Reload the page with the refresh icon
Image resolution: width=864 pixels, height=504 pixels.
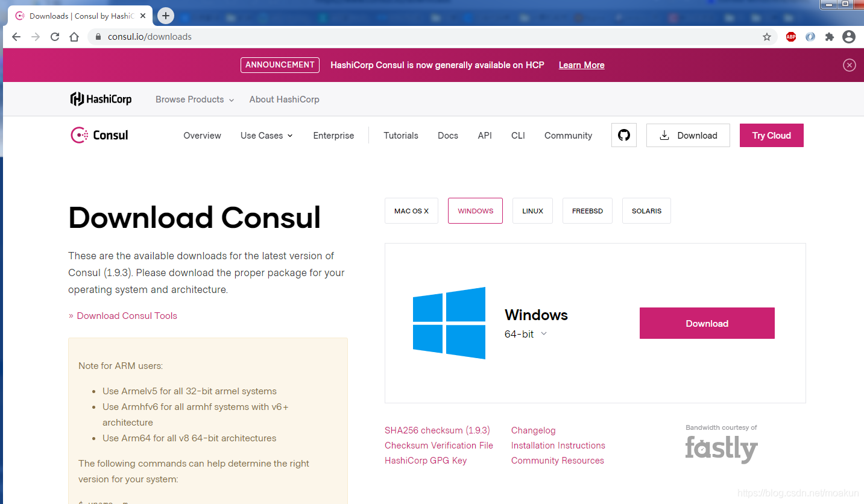(x=55, y=37)
